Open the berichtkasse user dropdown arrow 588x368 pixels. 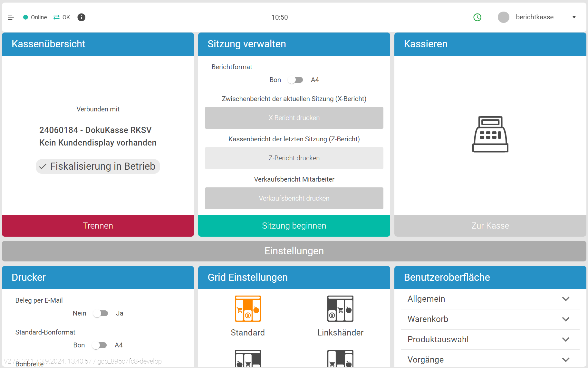tap(574, 17)
